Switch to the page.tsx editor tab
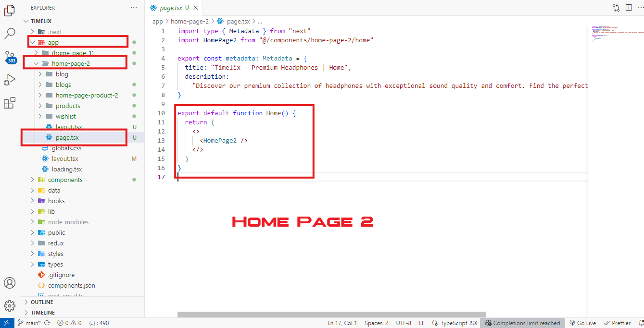This screenshot has width=644, height=328. (173, 8)
